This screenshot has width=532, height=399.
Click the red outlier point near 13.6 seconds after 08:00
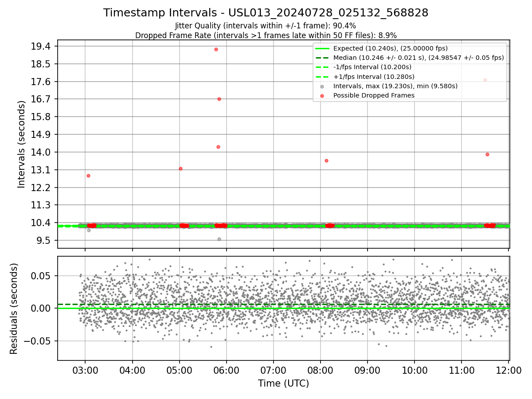point(326,160)
